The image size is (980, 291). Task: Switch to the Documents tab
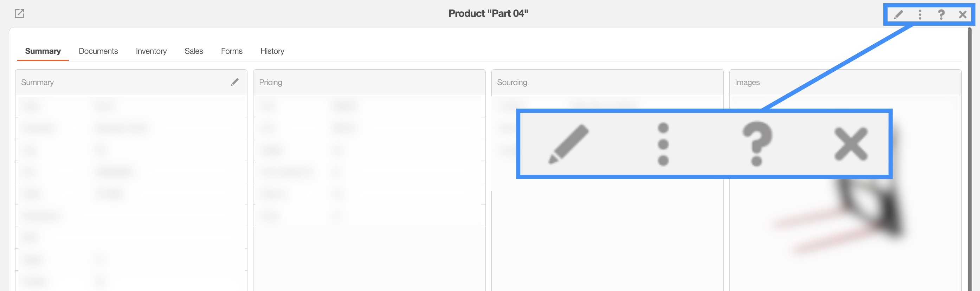click(98, 51)
